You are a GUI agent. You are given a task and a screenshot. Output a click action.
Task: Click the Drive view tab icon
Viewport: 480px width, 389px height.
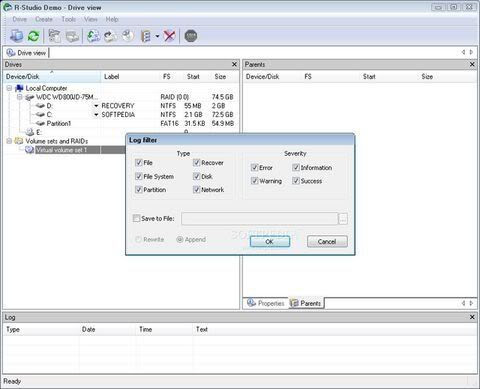coord(11,53)
